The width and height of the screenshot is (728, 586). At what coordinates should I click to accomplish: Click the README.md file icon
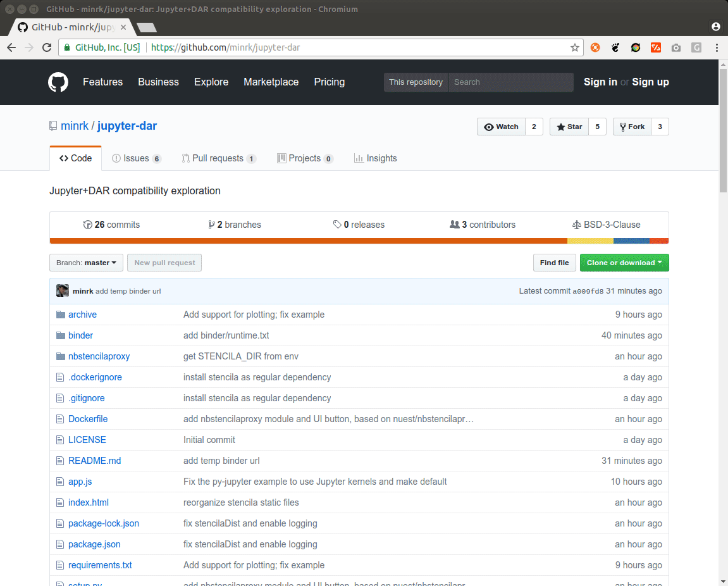tap(60, 461)
